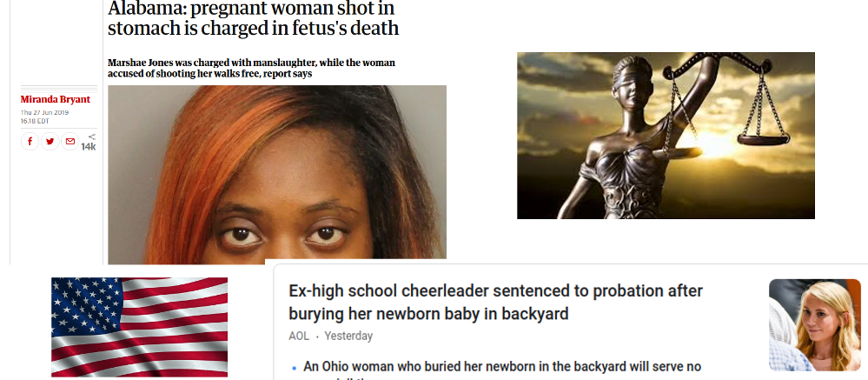Image resolution: width=868 pixels, height=380 pixels.
Task: Click the Yesterday timestamp
Action: coord(348,337)
